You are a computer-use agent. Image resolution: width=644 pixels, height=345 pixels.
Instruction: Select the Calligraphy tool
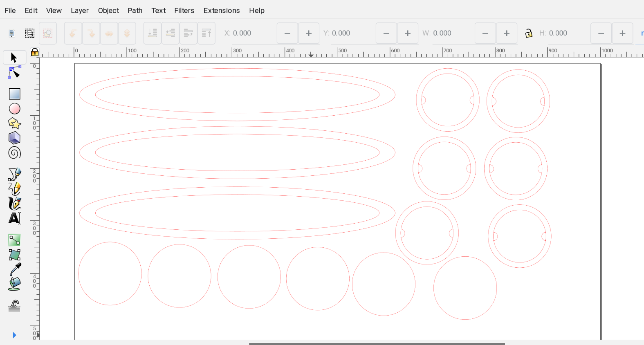(x=14, y=204)
